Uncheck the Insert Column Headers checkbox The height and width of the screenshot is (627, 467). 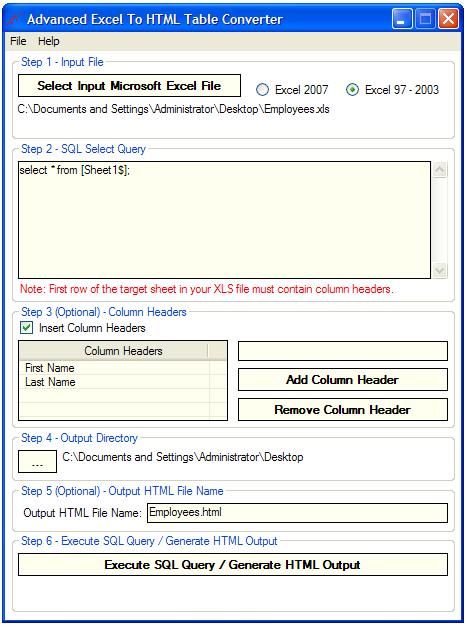coord(27,328)
